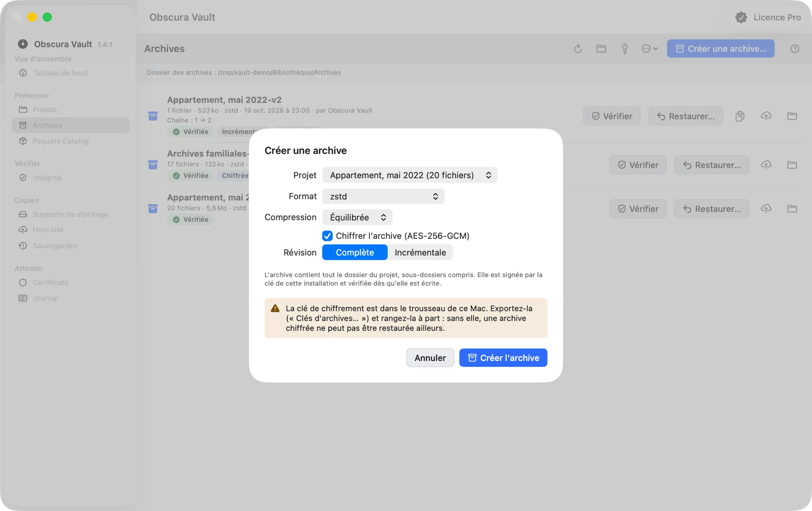
Task: Click Vérifiée badge under Archives familiales
Action: pyautogui.click(x=190, y=175)
